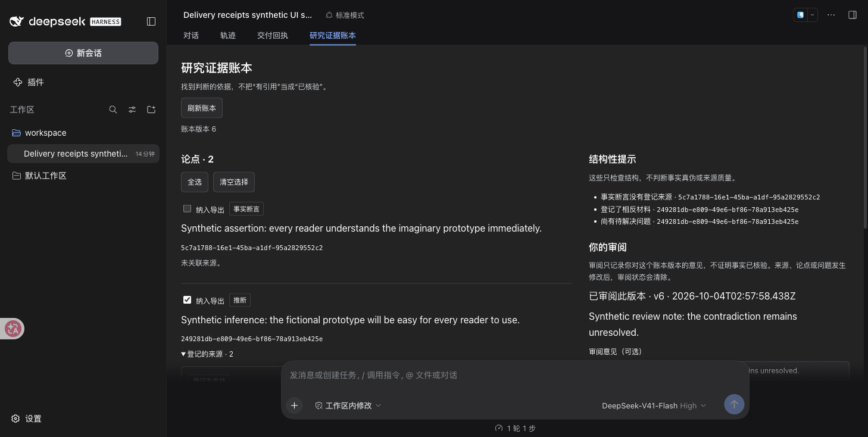Click the 论点 · 2 heading

point(197,159)
